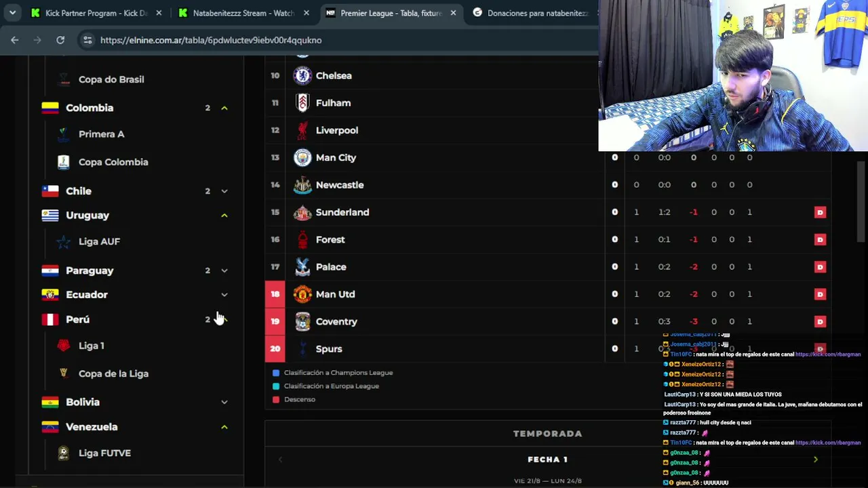Select the Premier League - Tabla tab
The image size is (868, 488).
pyautogui.click(x=383, y=13)
